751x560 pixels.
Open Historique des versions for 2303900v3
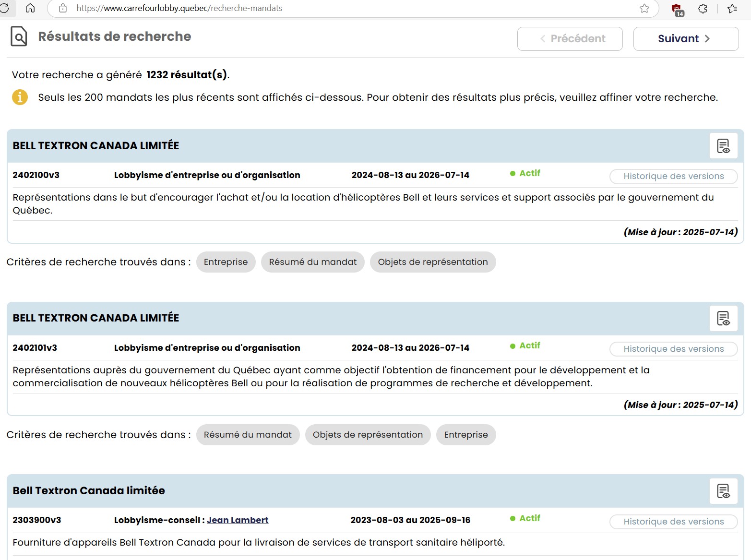[x=673, y=522]
